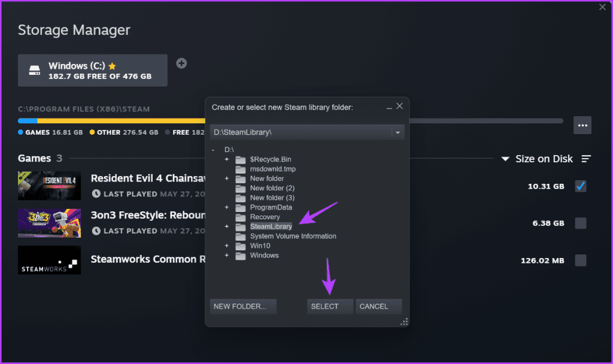Image resolution: width=613 pixels, height=364 pixels.
Task: Click the default-drive star icon
Action: pos(112,66)
